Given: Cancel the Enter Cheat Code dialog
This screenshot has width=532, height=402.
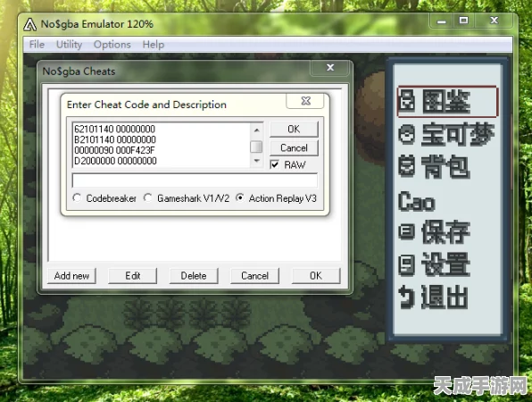Looking at the screenshot, I should (294, 147).
